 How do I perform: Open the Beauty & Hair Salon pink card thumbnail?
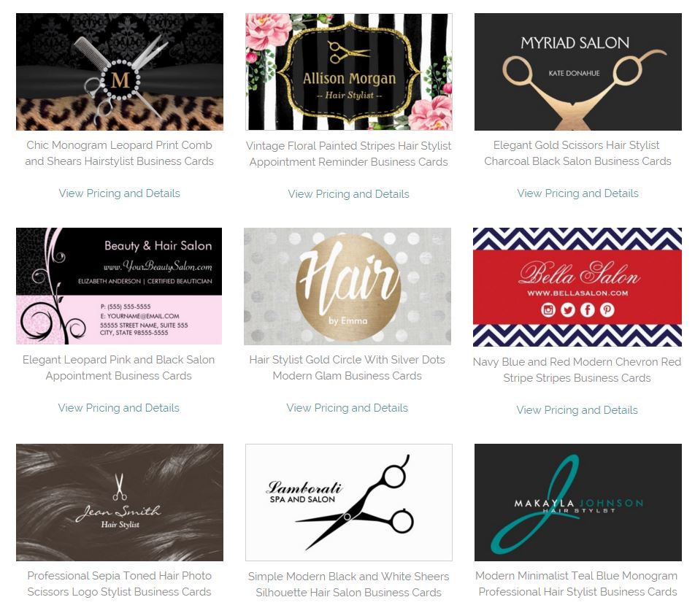(119, 286)
